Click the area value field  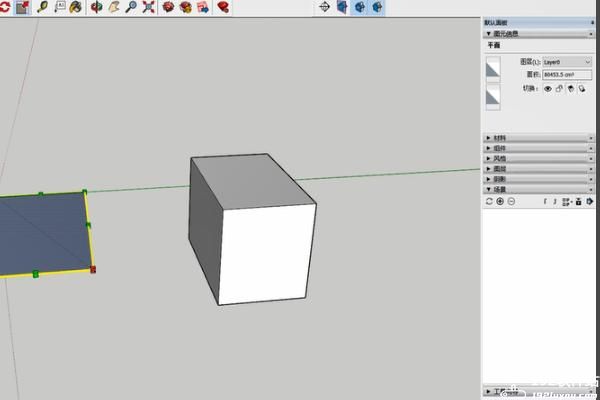pyautogui.click(x=567, y=75)
